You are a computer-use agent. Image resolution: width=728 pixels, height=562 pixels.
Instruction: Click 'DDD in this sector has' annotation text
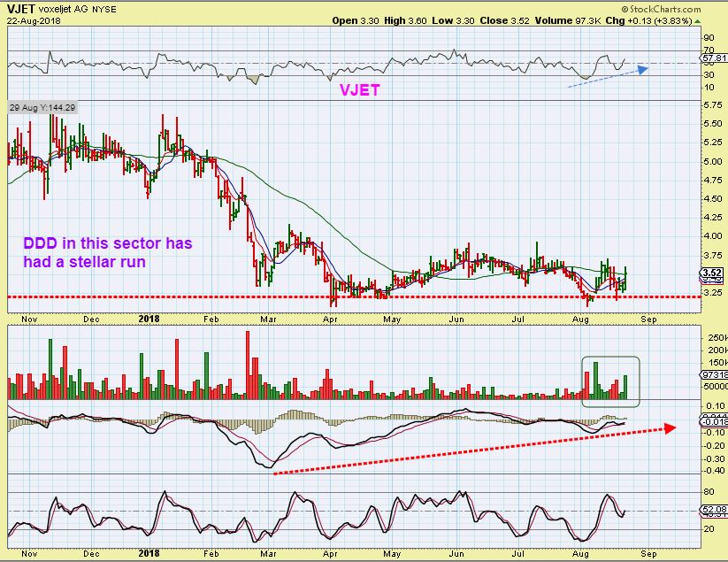108,243
